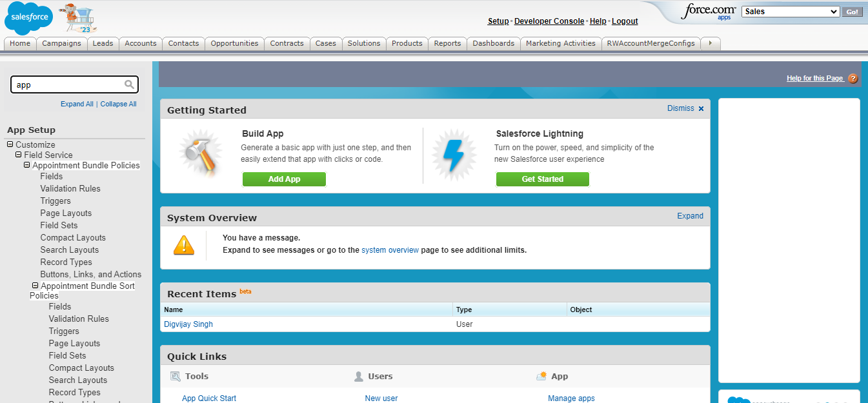868x403 pixels.
Task: Click the Logout link
Action: coord(625,21)
